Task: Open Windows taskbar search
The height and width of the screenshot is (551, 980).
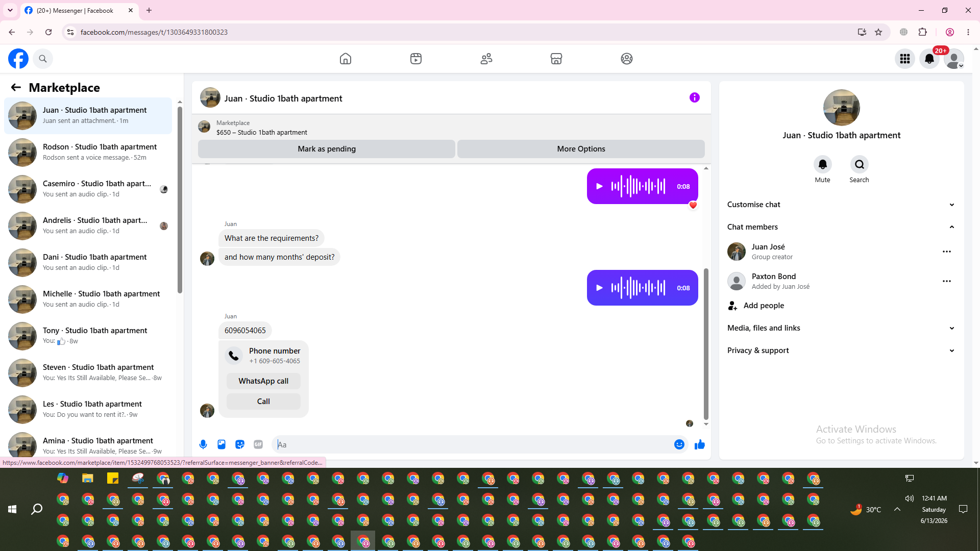Action: click(x=37, y=509)
